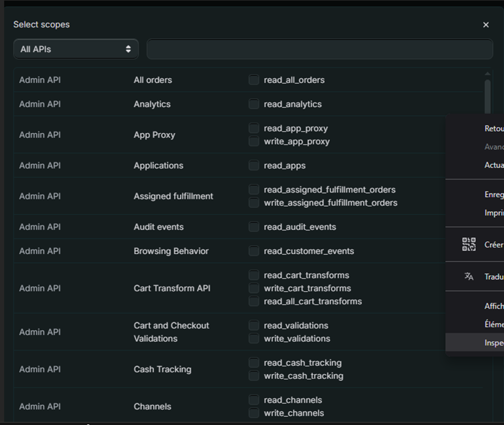Select the read_apps scope checkbox
The height and width of the screenshot is (425, 504).
coord(254,165)
